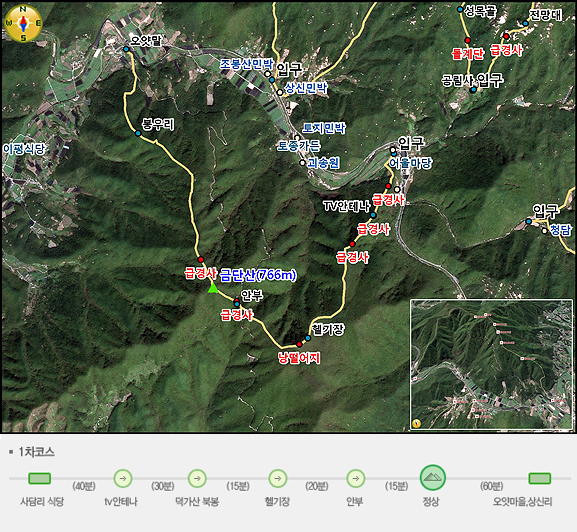This screenshot has height=532, width=577.
Task: Click the 1차코스 course heading
Action: [x=36, y=452]
